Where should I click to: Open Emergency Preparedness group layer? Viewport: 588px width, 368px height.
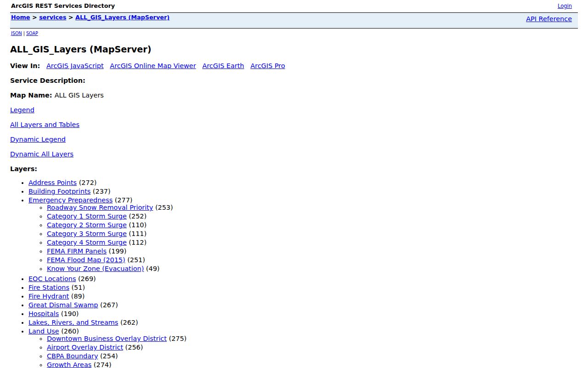pos(70,200)
